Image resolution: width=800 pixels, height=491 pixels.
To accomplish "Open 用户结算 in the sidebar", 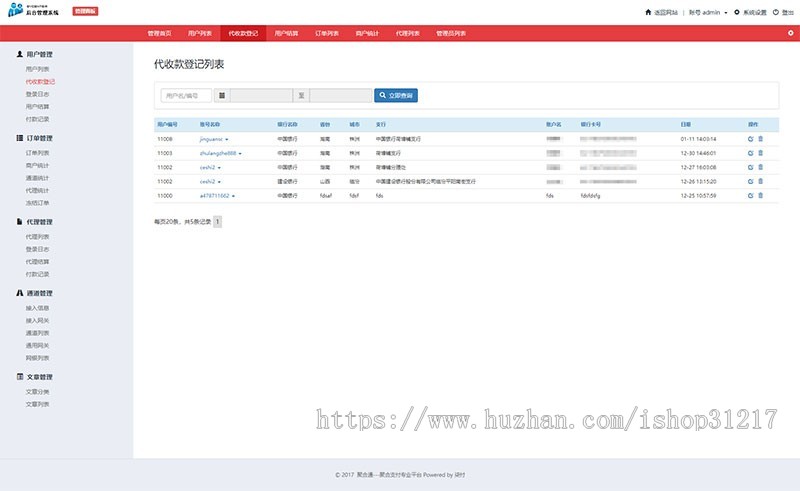I will pos(37,107).
